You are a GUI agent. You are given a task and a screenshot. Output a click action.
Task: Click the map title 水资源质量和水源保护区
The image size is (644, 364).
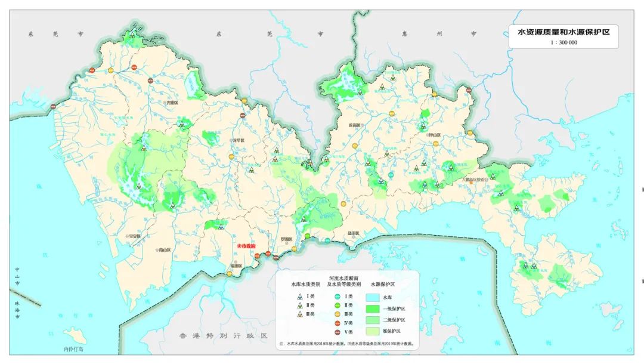[563, 32]
